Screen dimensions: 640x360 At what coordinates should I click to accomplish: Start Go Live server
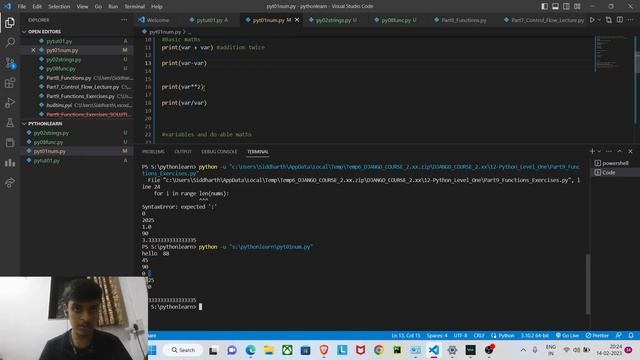(567, 335)
